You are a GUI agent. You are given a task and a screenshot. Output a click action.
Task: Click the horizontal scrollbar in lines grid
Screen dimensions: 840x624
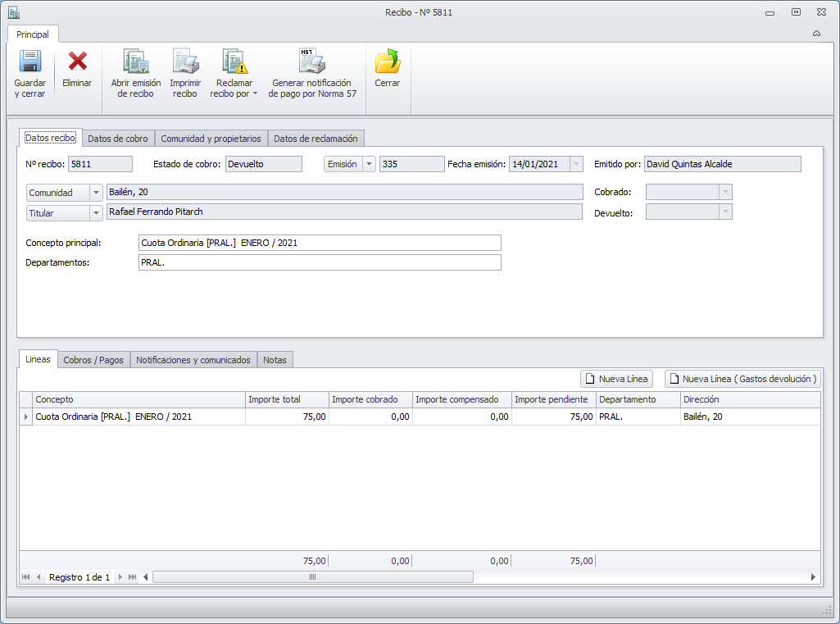(x=312, y=577)
